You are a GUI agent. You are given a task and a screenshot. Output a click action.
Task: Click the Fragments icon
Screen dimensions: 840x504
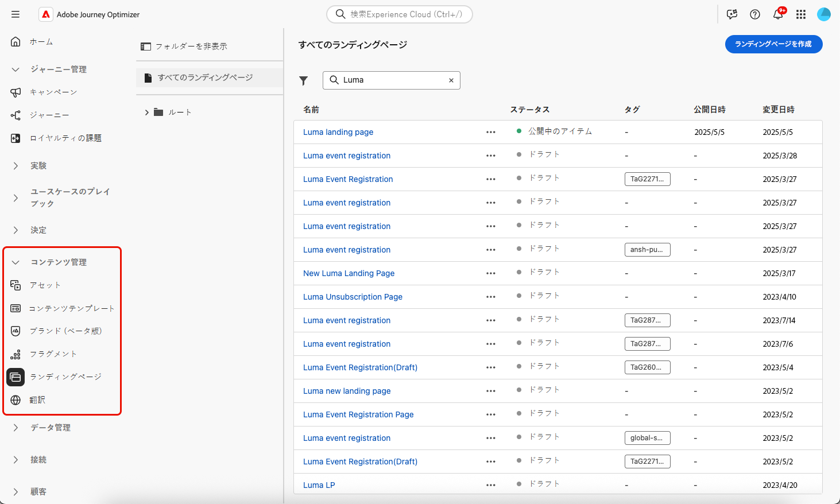point(16,354)
